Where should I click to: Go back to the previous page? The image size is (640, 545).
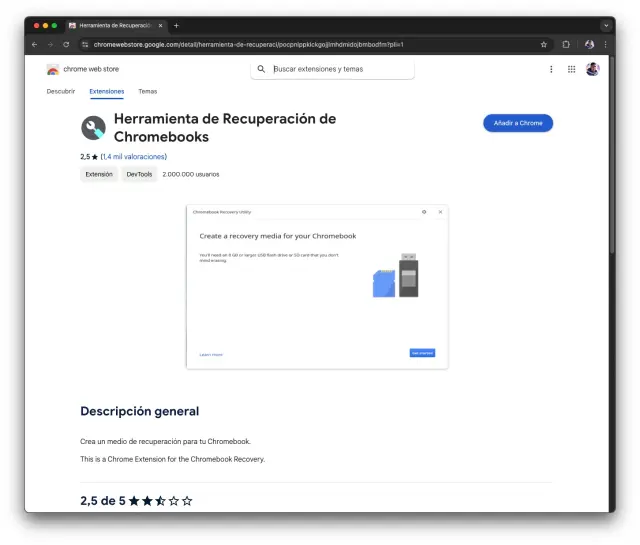tap(34, 44)
